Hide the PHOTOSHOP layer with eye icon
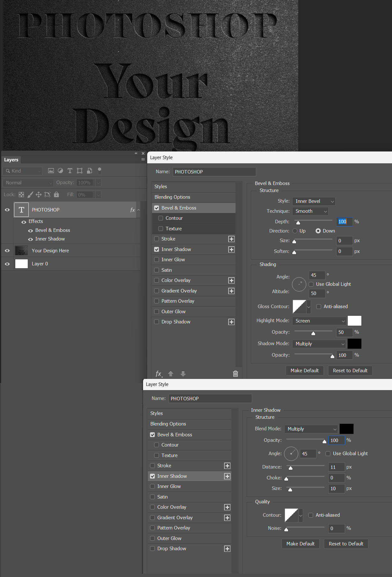 [x=7, y=210]
